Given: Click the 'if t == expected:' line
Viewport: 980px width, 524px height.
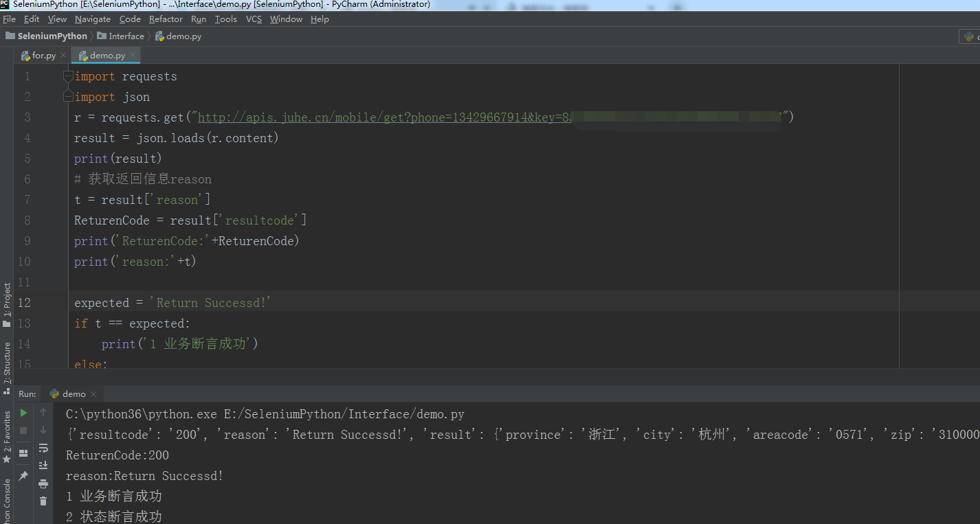Looking at the screenshot, I should 133,323.
